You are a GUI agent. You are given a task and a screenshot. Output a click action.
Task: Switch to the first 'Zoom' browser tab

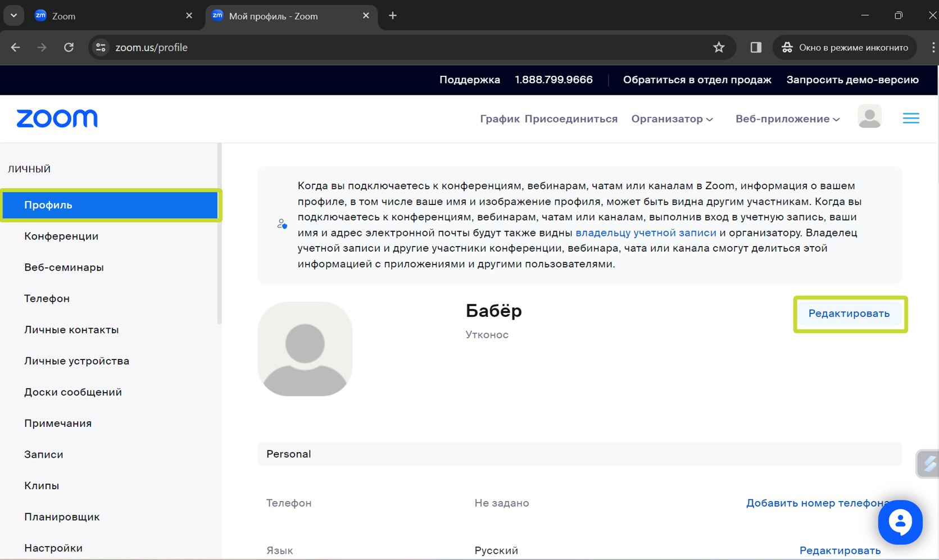(x=112, y=16)
